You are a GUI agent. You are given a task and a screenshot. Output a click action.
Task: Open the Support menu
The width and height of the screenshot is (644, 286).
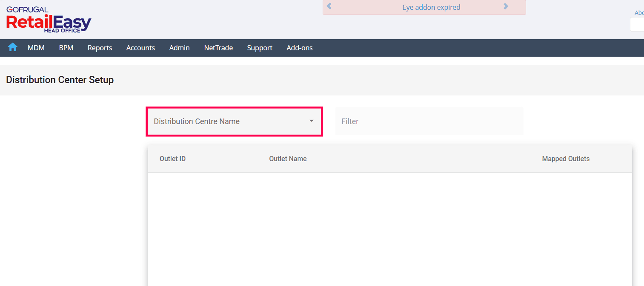[x=260, y=48]
